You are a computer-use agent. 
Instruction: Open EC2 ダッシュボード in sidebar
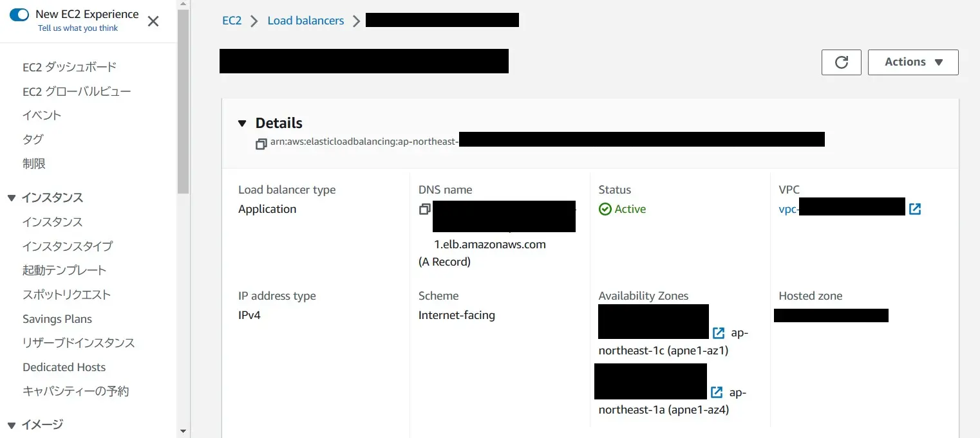click(70, 67)
